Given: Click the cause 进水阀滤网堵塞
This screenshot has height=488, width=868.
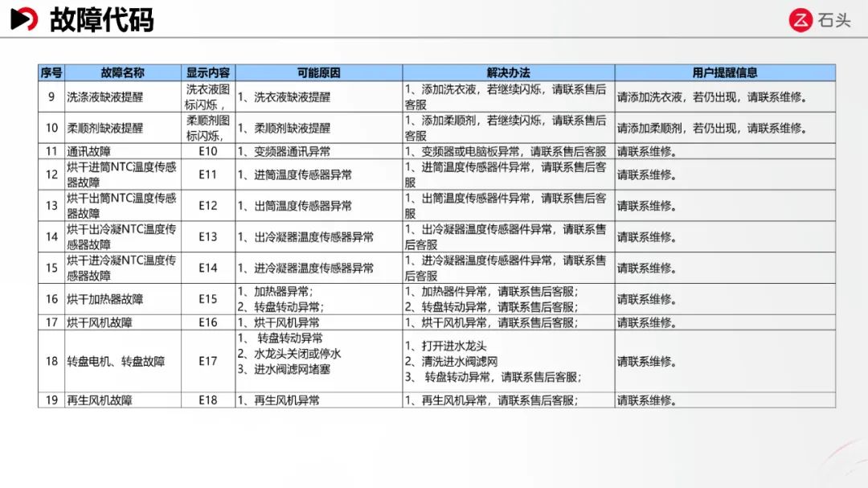Looking at the screenshot, I should 293,369.
